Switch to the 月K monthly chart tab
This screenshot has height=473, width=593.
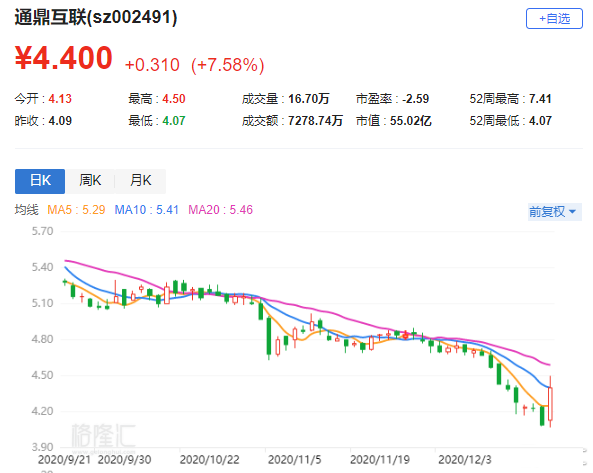[140, 181]
